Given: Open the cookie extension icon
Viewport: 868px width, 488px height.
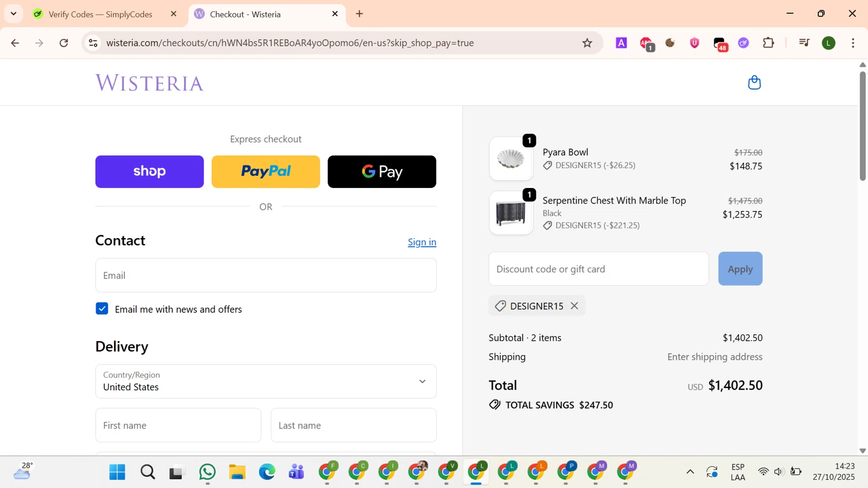Looking at the screenshot, I should [670, 43].
